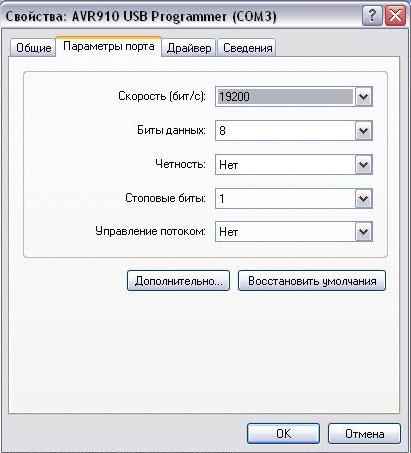Viewport: 411px width, 453px height.
Task: Open the Биты данных dropdown arrow
Action: pyautogui.click(x=363, y=130)
